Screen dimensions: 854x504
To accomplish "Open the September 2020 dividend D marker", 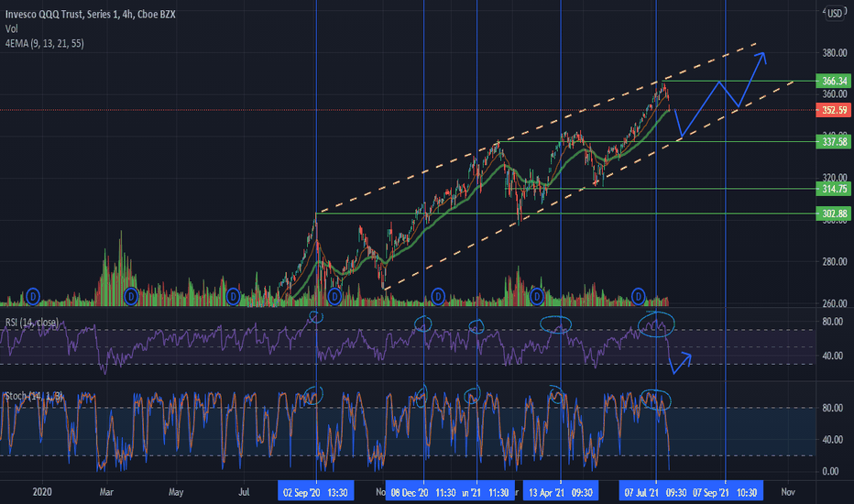I will [x=334, y=296].
